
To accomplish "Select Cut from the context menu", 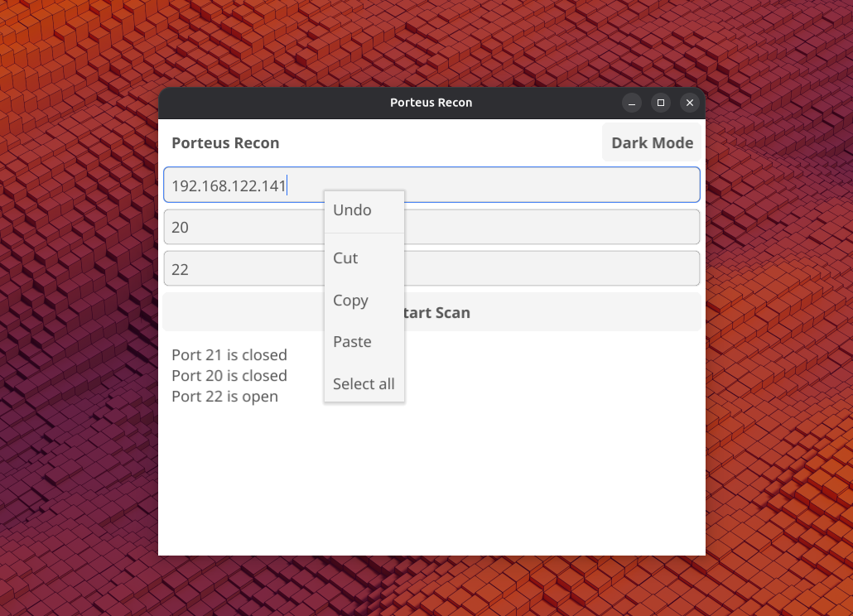I will tap(345, 257).
